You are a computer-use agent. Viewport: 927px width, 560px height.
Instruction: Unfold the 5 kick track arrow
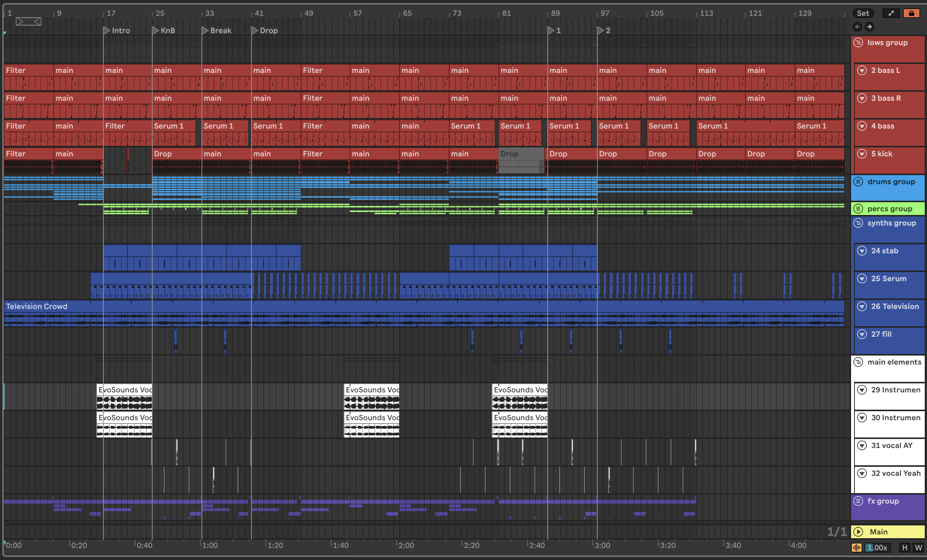click(x=862, y=154)
